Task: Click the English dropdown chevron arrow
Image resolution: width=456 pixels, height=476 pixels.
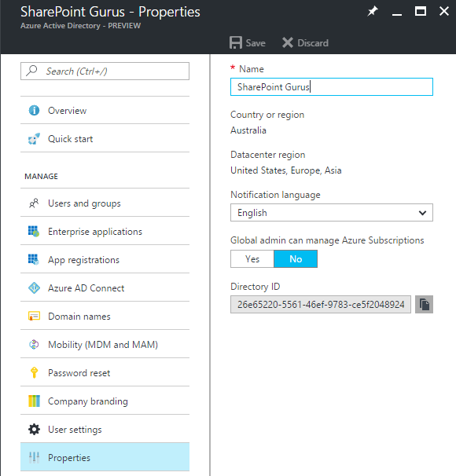Action: [422, 213]
